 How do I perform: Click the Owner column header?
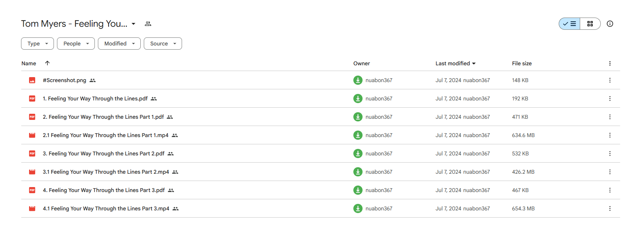[x=361, y=63]
